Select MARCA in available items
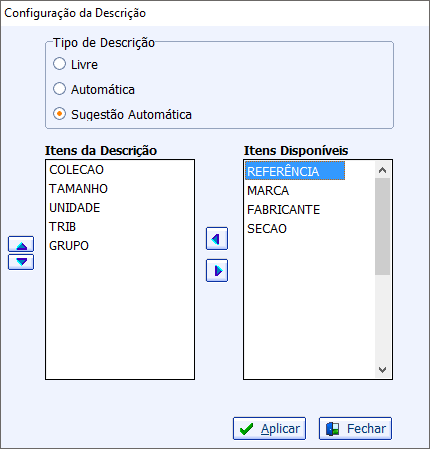This screenshot has width=430, height=449. [268, 191]
